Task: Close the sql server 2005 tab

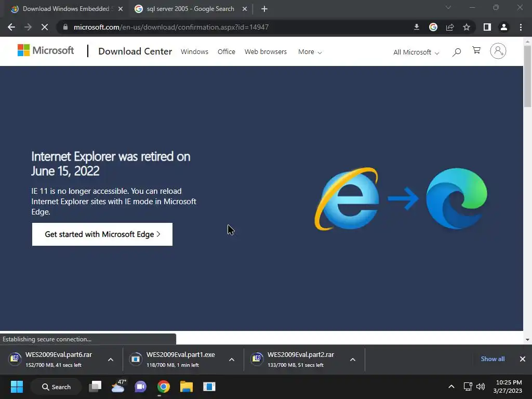Action: click(245, 9)
